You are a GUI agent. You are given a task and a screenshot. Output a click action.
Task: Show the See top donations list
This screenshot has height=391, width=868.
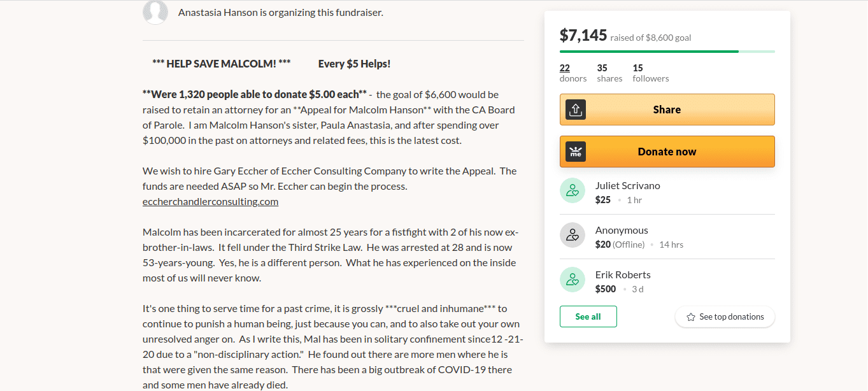tap(725, 316)
